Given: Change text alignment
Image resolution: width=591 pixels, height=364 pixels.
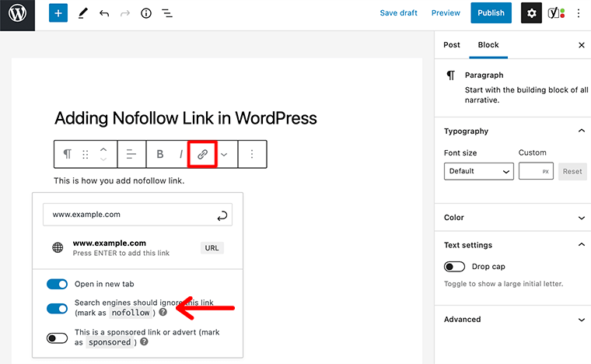Looking at the screenshot, I should [x=131, y=154].
